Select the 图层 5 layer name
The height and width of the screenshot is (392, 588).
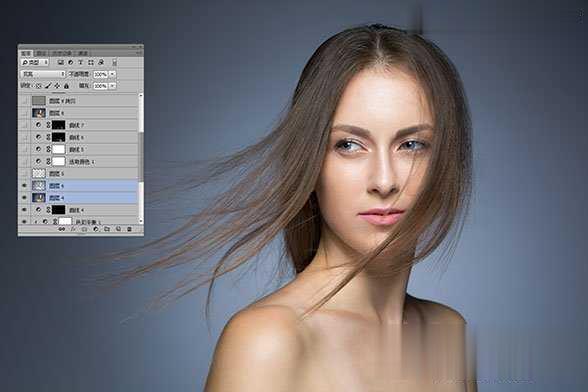pos(57,174)
